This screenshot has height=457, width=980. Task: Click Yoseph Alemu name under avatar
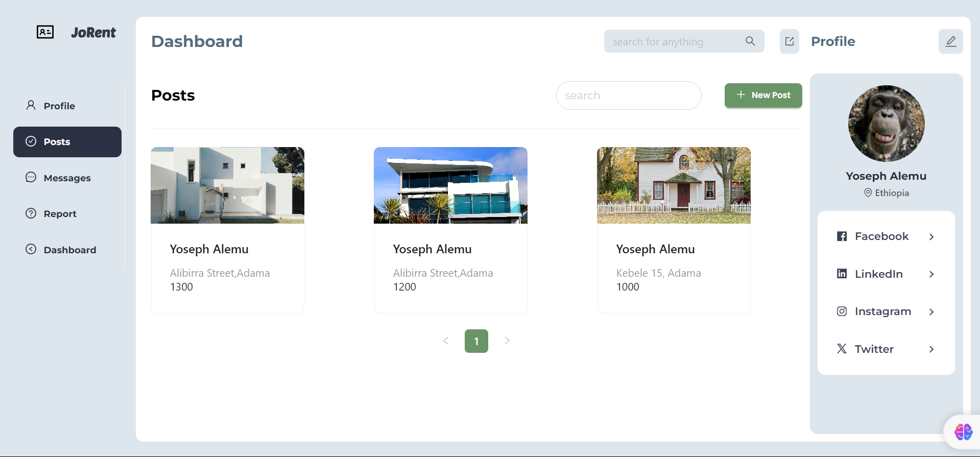(x=886, y=176)
